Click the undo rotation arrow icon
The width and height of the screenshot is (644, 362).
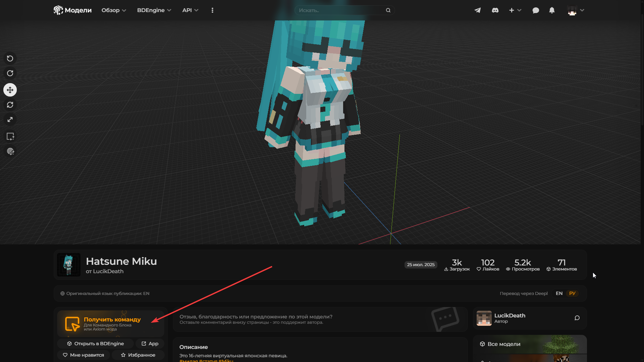pyautogui.click(x=10, y=59)
